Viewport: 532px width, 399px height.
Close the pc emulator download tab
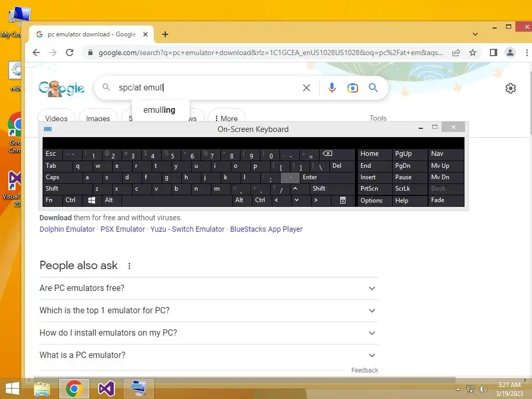point(145,34)
